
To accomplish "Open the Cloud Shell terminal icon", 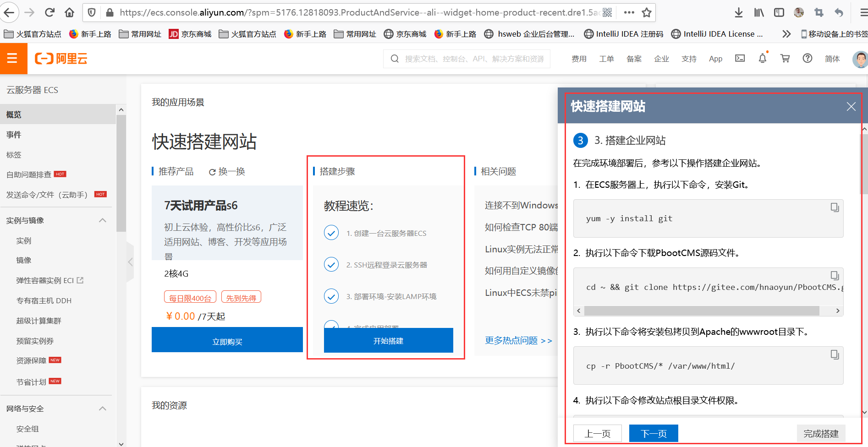I will [x=740, y=59].
